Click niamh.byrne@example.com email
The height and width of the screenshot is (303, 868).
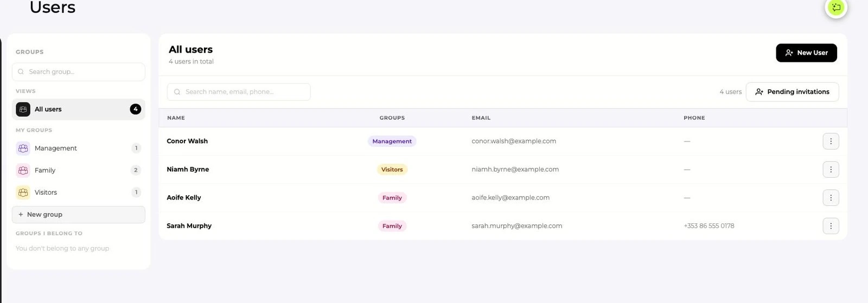click(515, 170)
